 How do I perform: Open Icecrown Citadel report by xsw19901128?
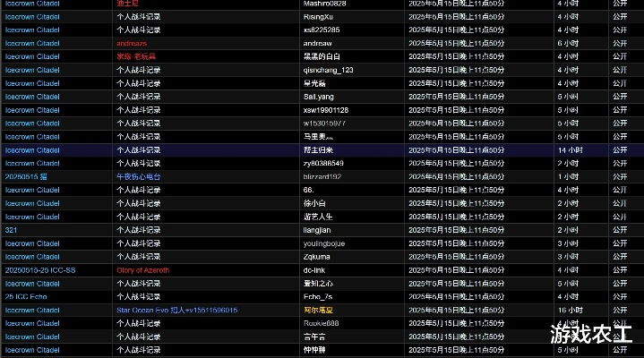(32, 110)
